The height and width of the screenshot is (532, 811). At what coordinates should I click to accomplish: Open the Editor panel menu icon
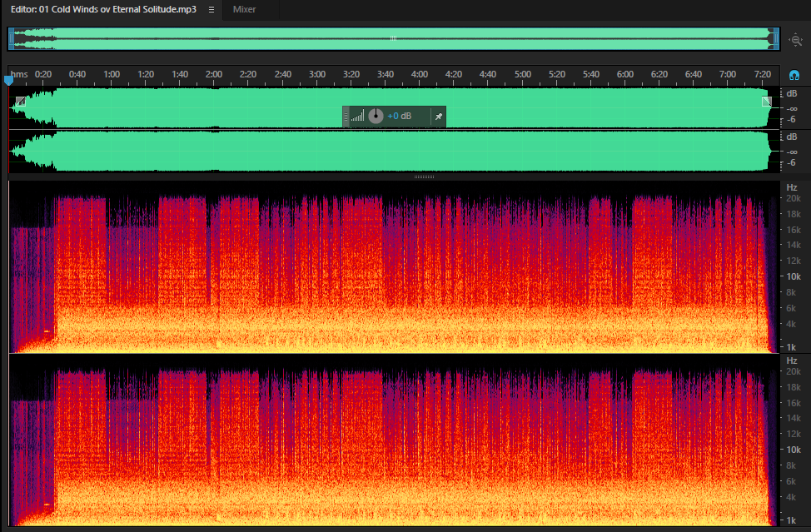[x=211, y=9]
